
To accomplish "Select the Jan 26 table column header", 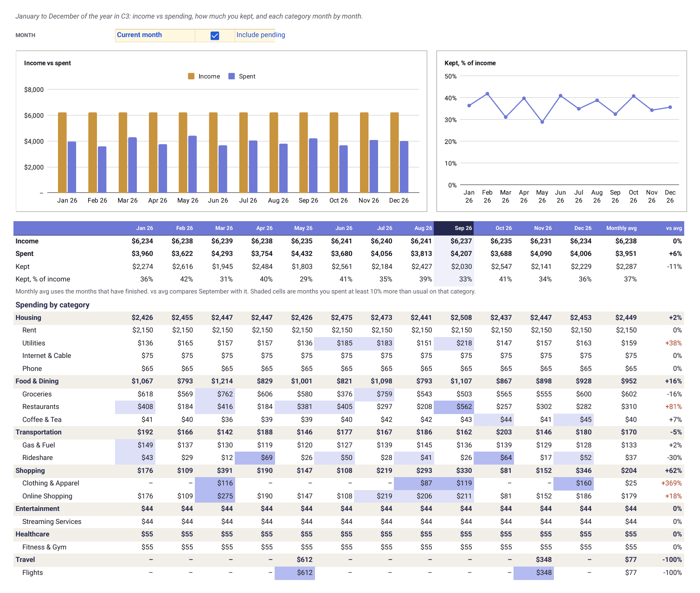I will (x=135, y=228).
